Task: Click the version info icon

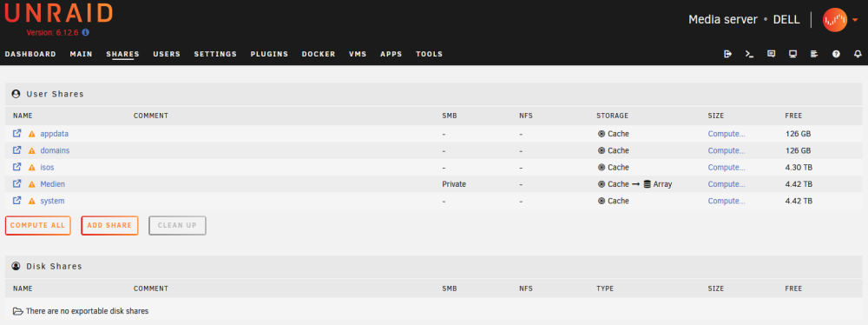Action: [x=85, y=32]
